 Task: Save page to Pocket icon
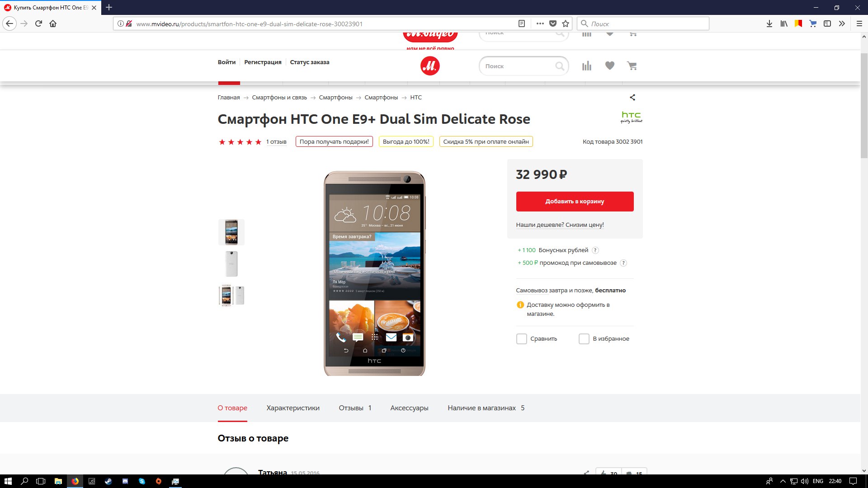553,23
